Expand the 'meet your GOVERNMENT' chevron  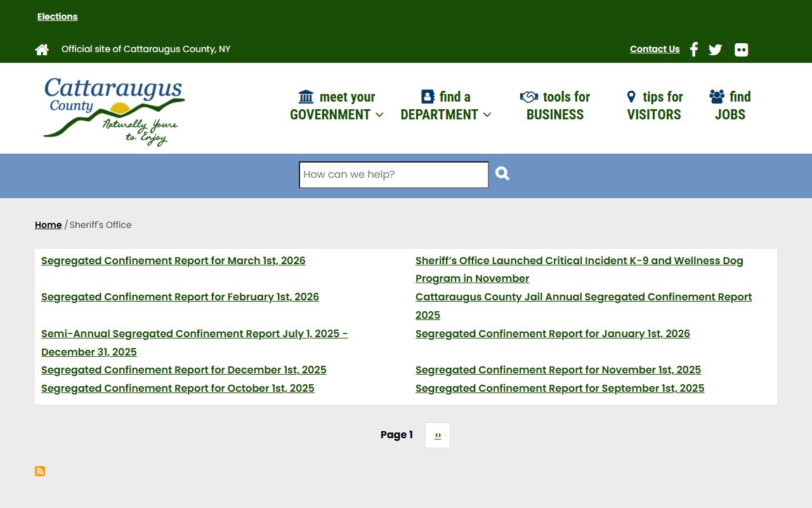(x=379, y=115)
